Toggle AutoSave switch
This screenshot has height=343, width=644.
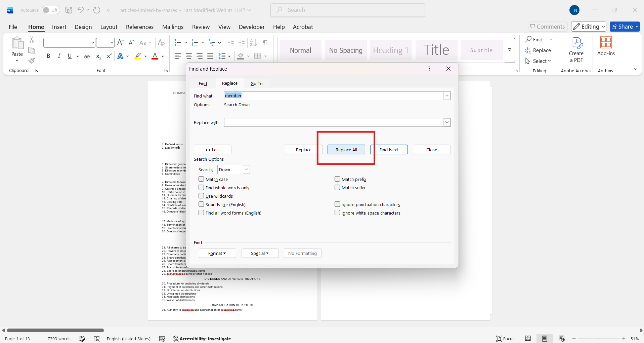coord(51,10)
